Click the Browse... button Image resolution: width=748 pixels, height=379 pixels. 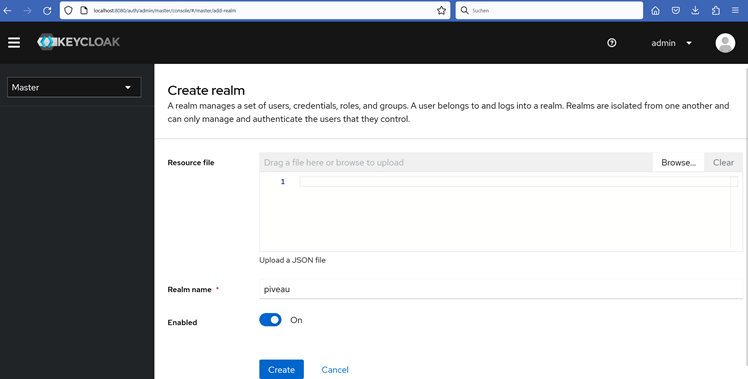678,162
